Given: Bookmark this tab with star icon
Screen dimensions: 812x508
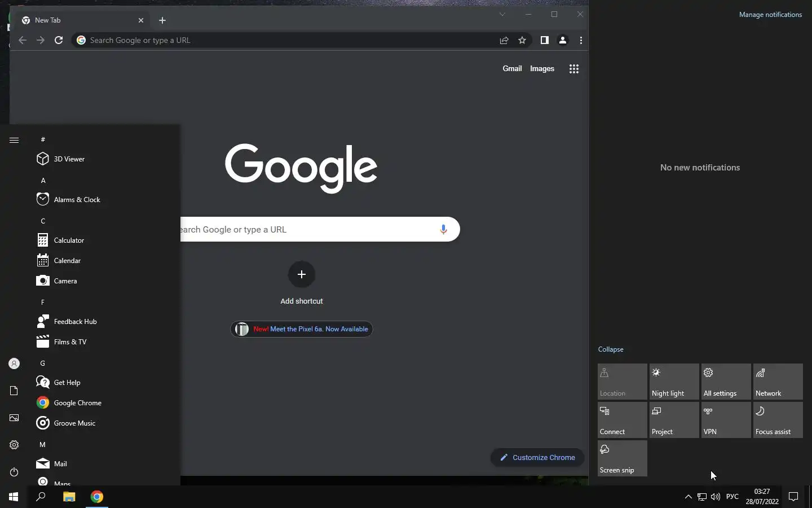Looking at the screenshot, I should [x=522, y=40].
